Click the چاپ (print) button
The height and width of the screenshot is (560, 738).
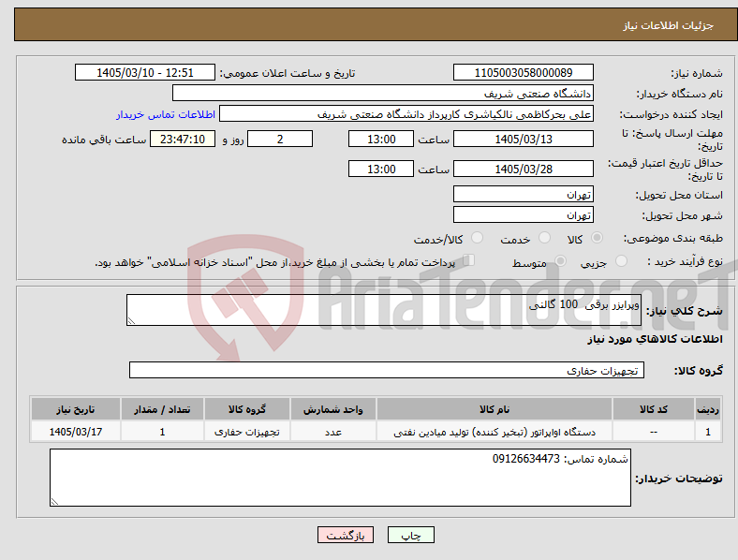[x=410, y=535]
